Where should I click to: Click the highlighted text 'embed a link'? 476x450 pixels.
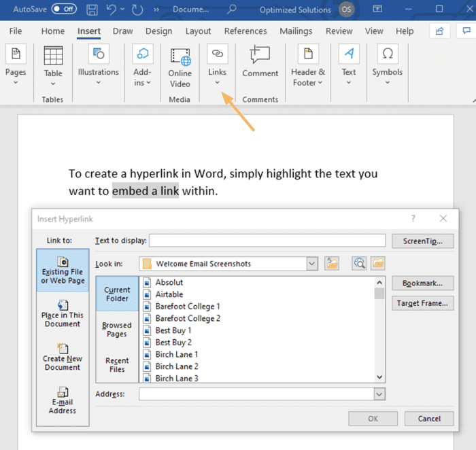146,191
